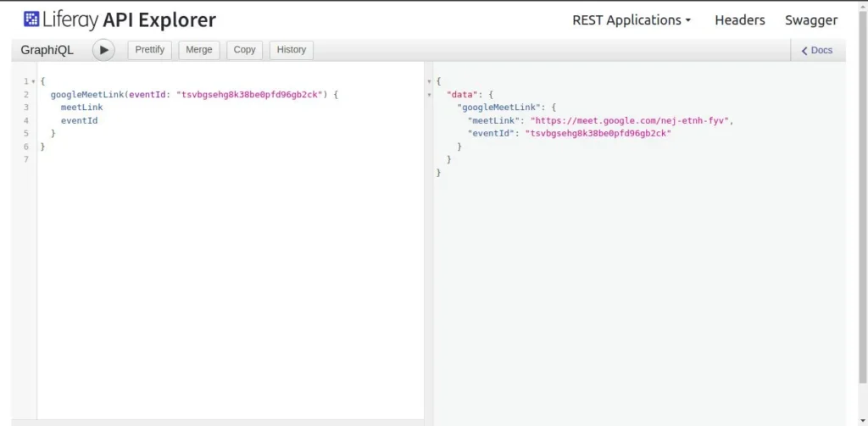Image resolution: width=868 pixels, height=426 pixels.
Task: Click the eventId argument value in query
Action: point(250,95)
